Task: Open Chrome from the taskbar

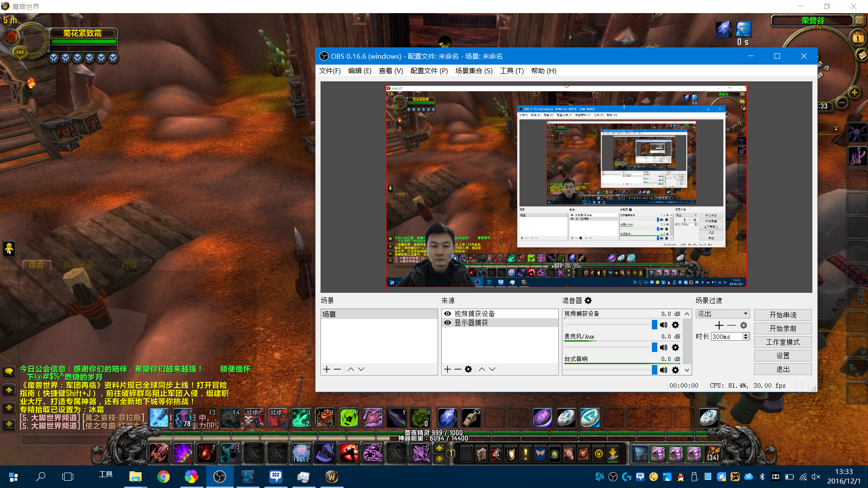Action: pos(164,477)
